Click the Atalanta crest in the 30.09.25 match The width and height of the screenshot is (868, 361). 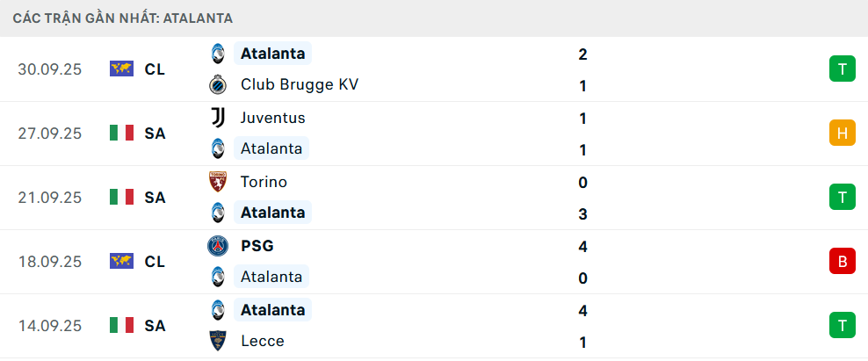tap(217, 54)
